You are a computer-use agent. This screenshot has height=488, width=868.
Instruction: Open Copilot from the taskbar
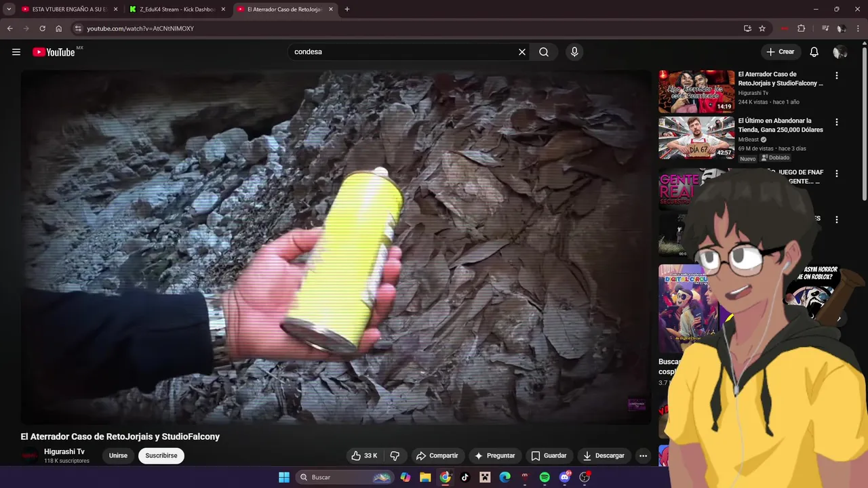(406, 477)
